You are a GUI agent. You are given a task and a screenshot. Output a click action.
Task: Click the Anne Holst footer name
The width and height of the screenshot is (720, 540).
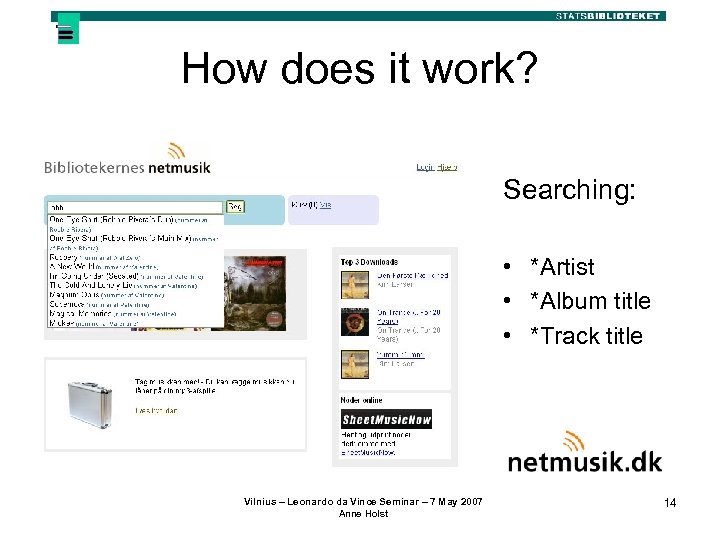click(363, 514)
